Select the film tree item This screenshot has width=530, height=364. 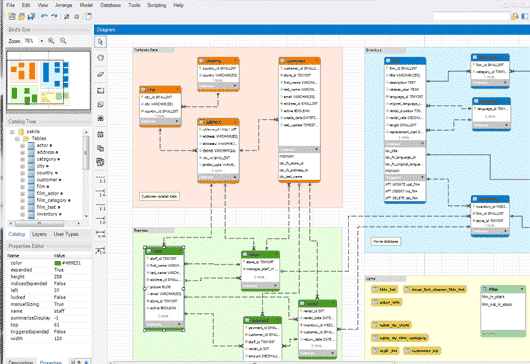click(x=41, y=187)
